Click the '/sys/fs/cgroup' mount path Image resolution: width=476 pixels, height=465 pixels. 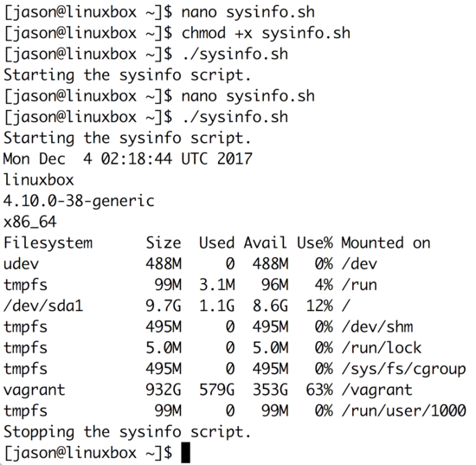tap(404, 370)
